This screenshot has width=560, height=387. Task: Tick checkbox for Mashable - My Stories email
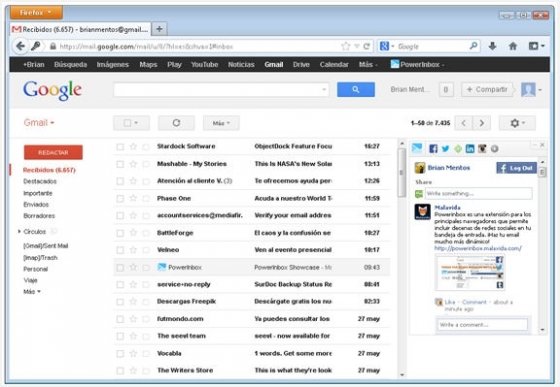120,164
